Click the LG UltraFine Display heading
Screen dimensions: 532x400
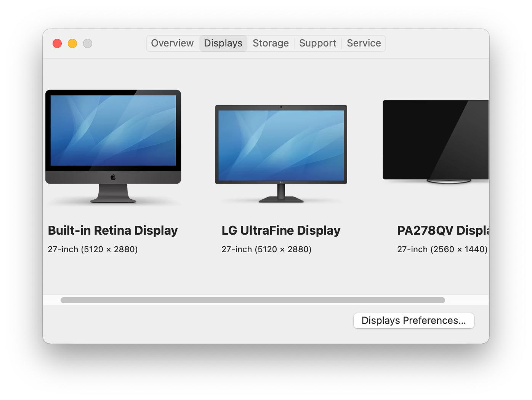(x=281, y=230)
